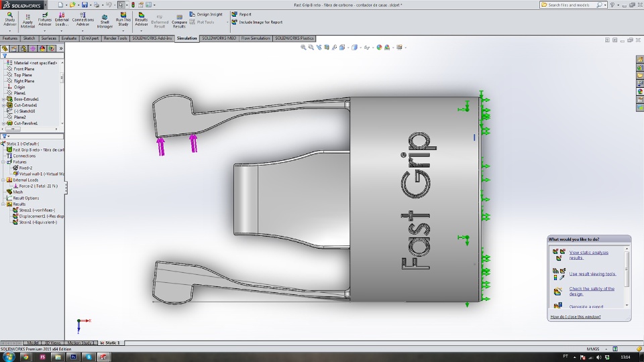The image size is (644, 362).
Task: Click Windows Start button
Action: pyautogui.click(x=8, y=357)
